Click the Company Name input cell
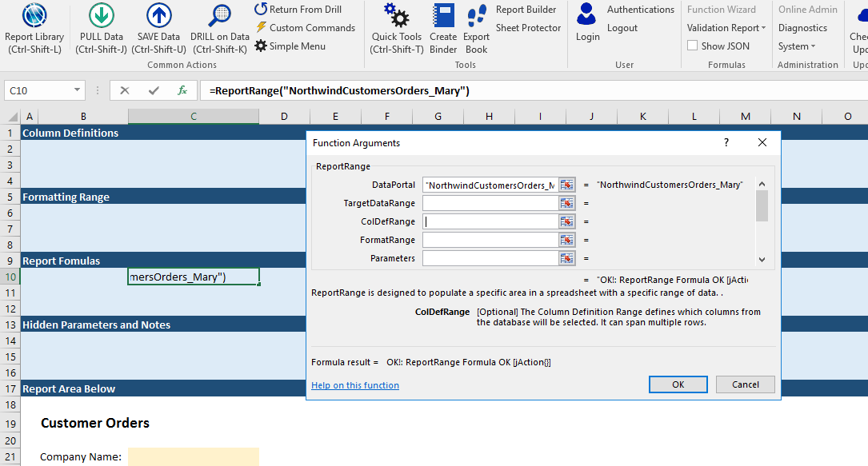The width and height of the screenshot is (868, 466). (193, 456)
